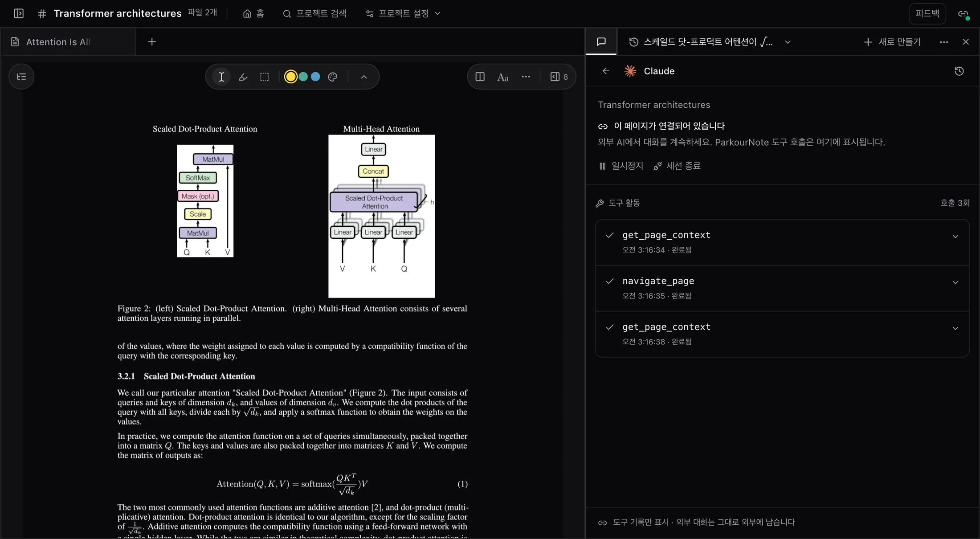Go to 홈 (Home)

coord(253,13)
